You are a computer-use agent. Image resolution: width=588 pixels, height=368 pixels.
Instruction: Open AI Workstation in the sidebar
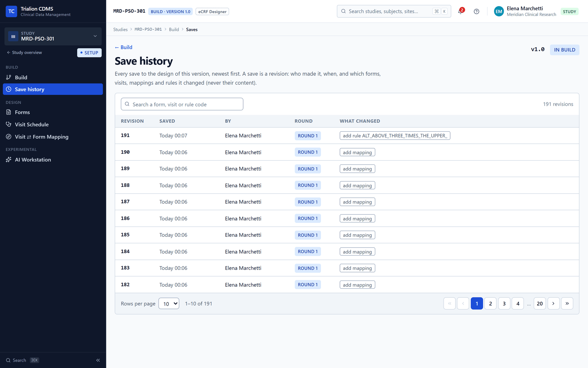pyautogui.click(x=53, y=159)
